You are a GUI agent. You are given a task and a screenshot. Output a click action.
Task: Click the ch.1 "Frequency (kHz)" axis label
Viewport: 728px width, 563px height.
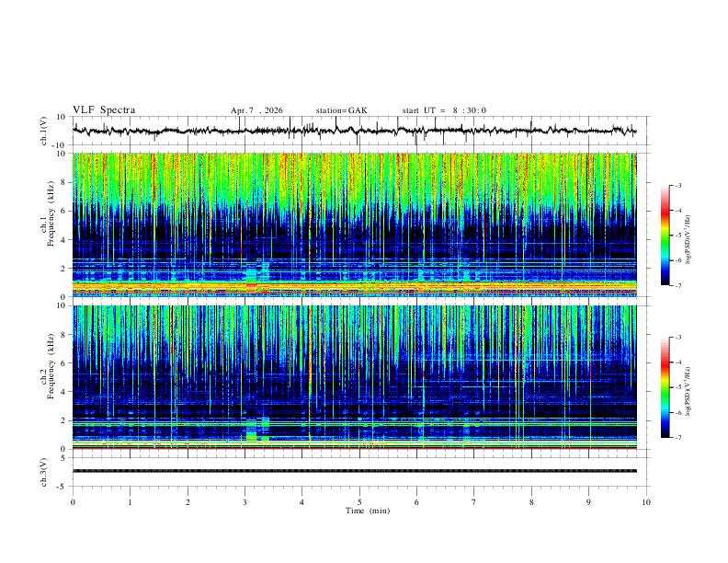[x=51, y=214]
